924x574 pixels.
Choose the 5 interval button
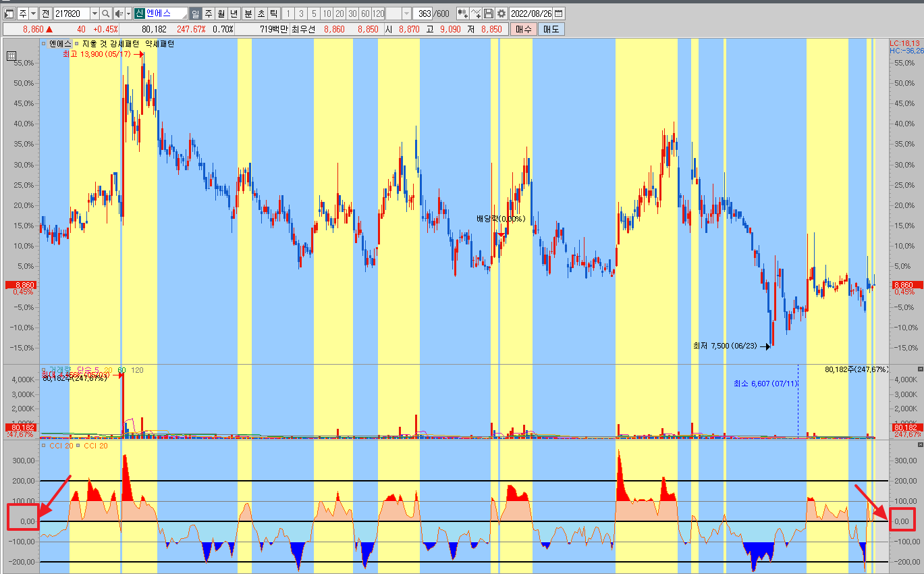click(314, 14)
